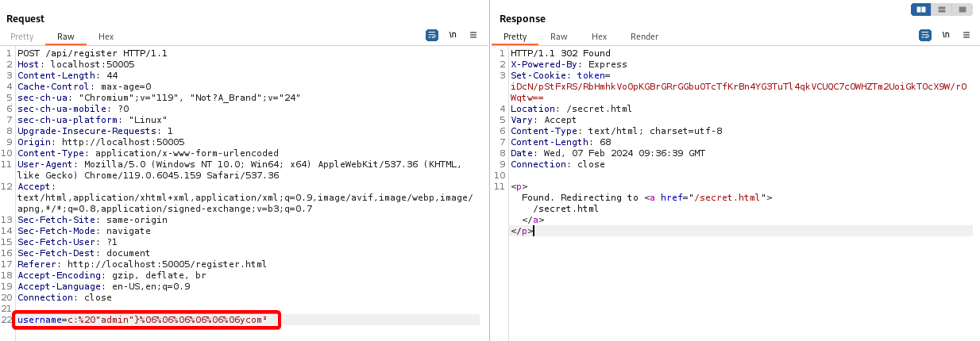Image resolution: width=980 pixels, height=341 pixels.
Task: Open the Request panel hamburger menu
Action: pos(473,35)
